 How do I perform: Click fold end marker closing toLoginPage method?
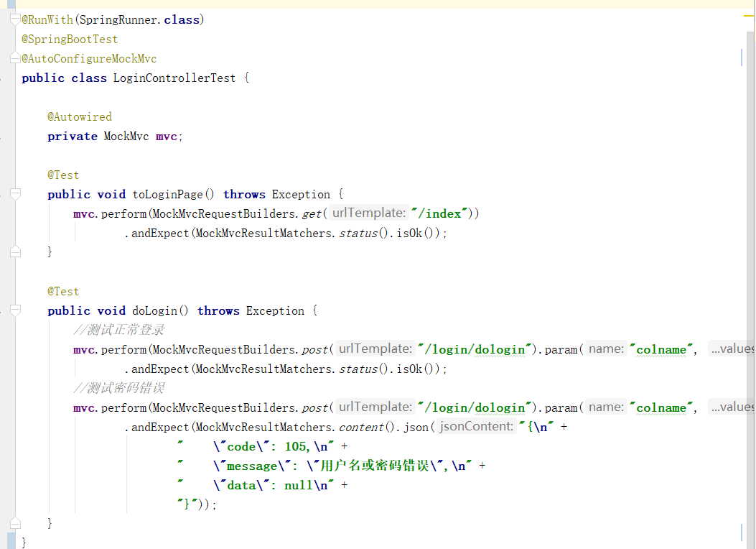pos(16,252)
